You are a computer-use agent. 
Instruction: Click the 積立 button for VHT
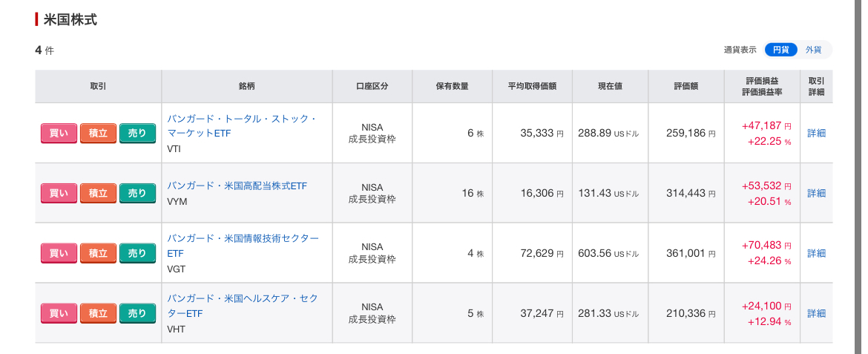click(x=98, y=314)
